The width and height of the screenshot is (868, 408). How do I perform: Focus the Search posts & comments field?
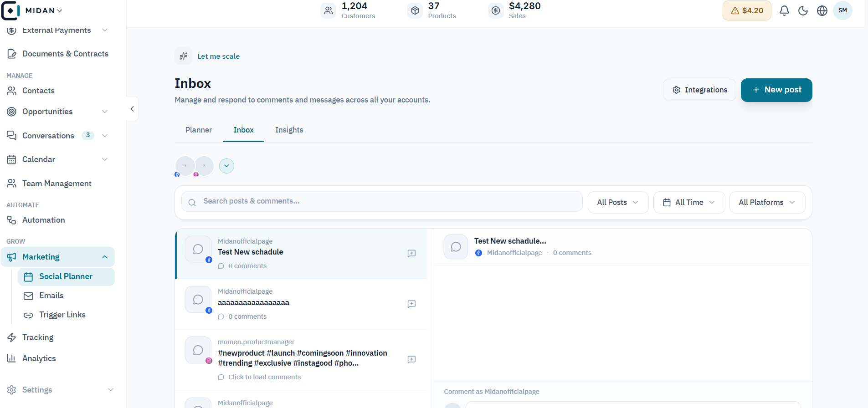382,202
